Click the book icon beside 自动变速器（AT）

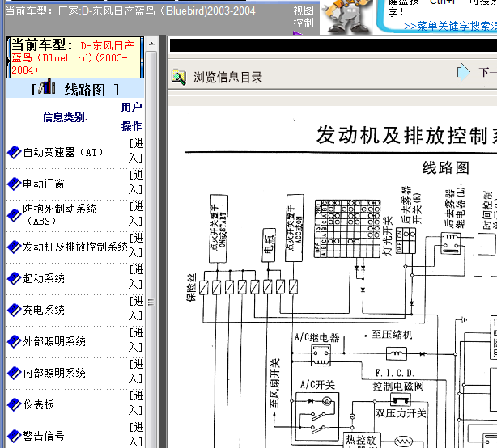click(15, 153)
